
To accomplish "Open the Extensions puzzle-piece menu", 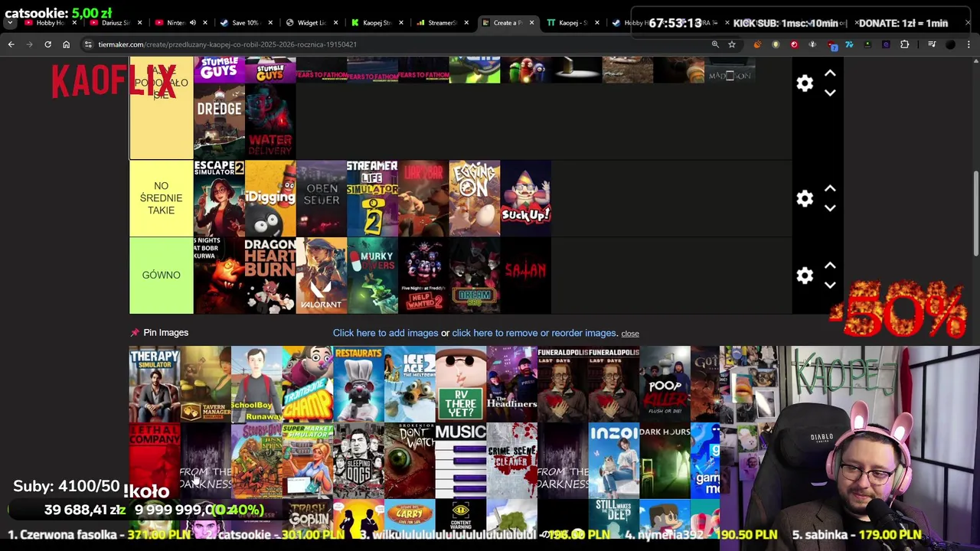I will tap(904, 44).
